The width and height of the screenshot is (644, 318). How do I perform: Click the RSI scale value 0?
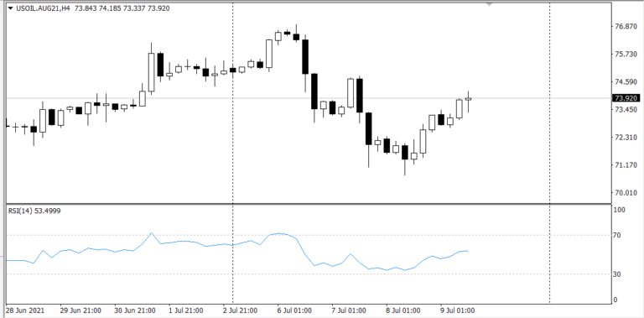(x=615, y=300)
